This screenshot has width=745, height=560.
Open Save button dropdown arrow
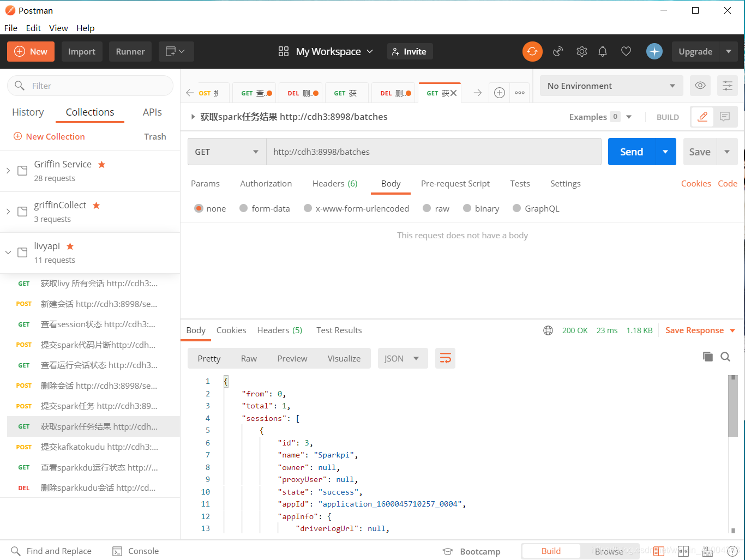727,152
